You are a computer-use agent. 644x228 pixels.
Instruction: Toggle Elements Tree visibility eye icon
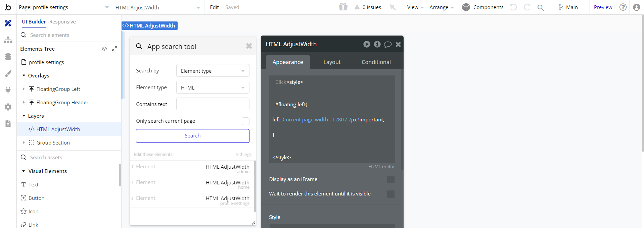104,49
